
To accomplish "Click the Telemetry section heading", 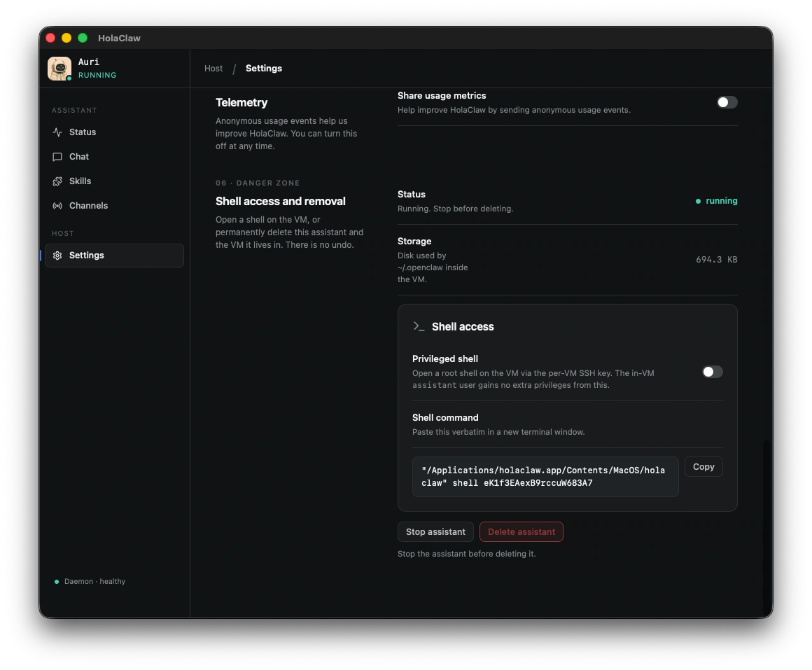I will tap(241, 102).
